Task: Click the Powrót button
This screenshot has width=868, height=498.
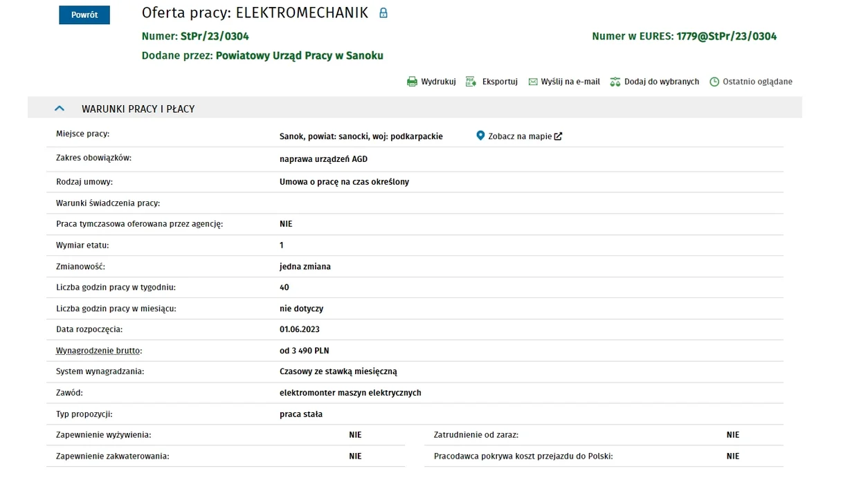Action: tap(84, 15)
